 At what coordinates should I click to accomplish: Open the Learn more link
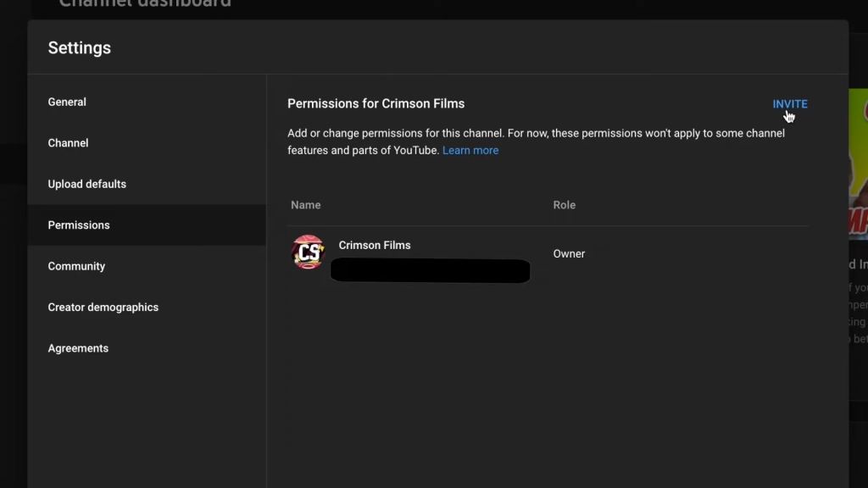pyautogui.click(x=470, y=151)
